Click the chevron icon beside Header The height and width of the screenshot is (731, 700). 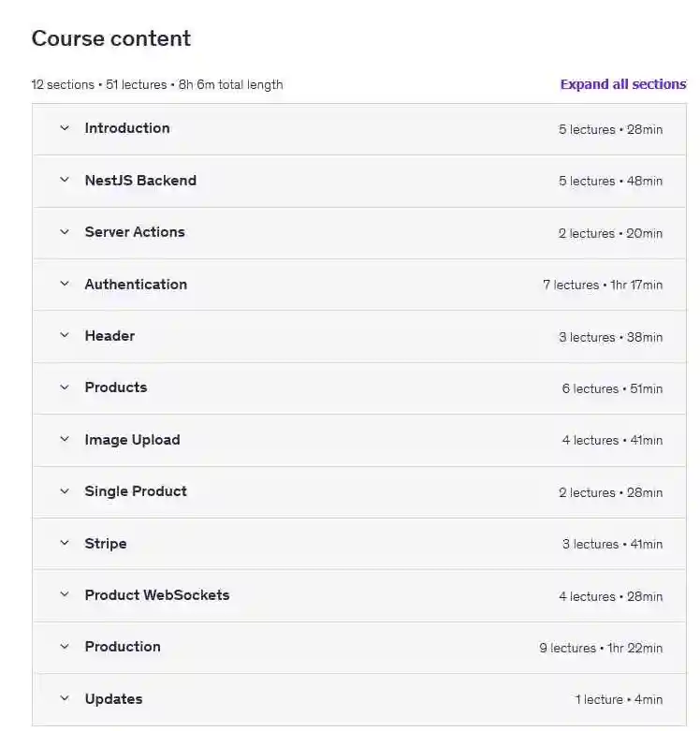[x=65, y=336]
